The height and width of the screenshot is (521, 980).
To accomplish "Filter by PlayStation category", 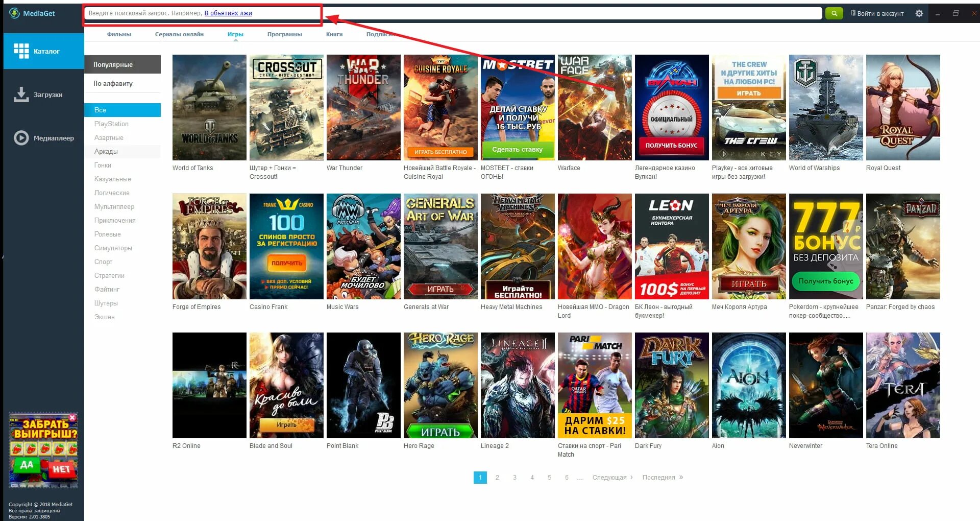I will coord(111,124).
